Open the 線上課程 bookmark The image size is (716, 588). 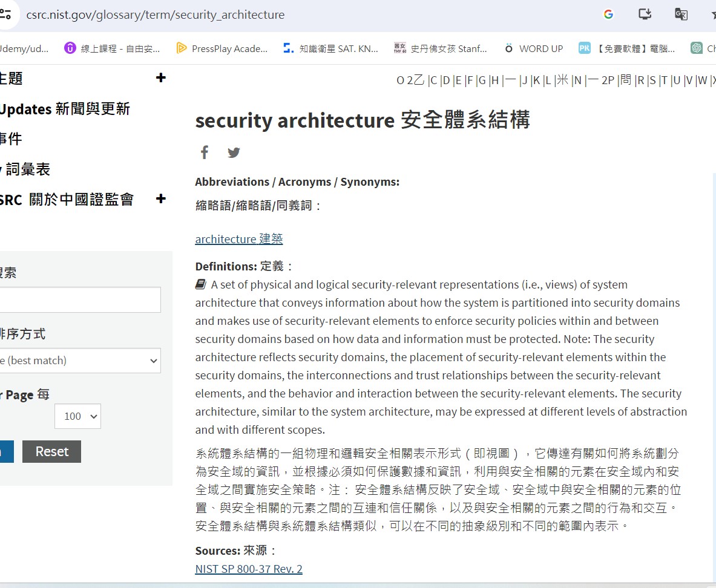pos(112,48)
